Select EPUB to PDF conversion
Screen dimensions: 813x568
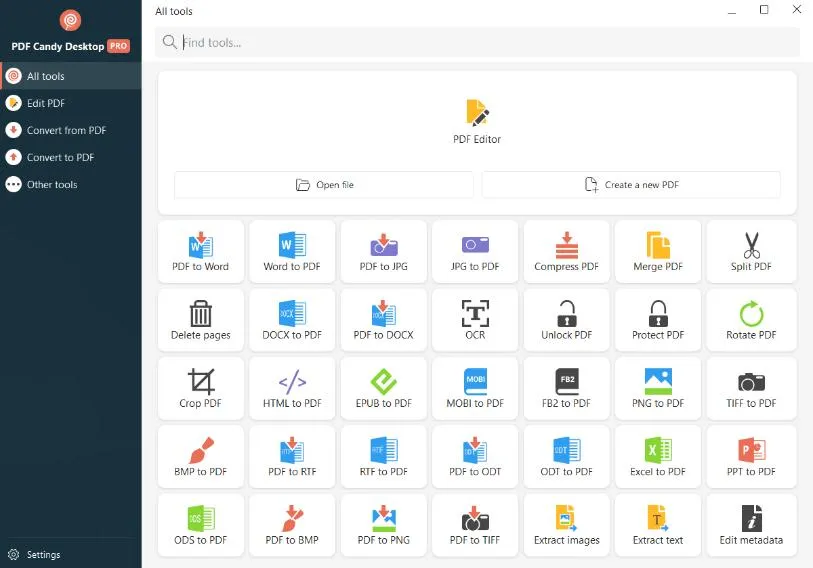(x=384, y=389)
